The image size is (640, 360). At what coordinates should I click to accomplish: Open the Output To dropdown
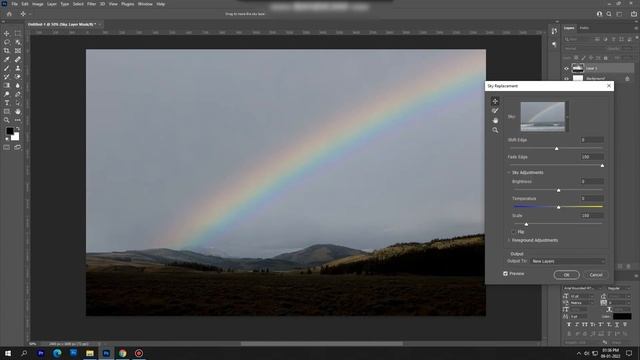click(x=567, y=261)
